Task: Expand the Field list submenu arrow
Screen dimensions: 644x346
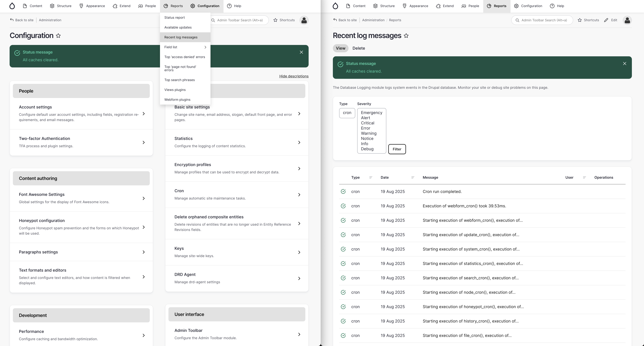Action: [205, 47]
